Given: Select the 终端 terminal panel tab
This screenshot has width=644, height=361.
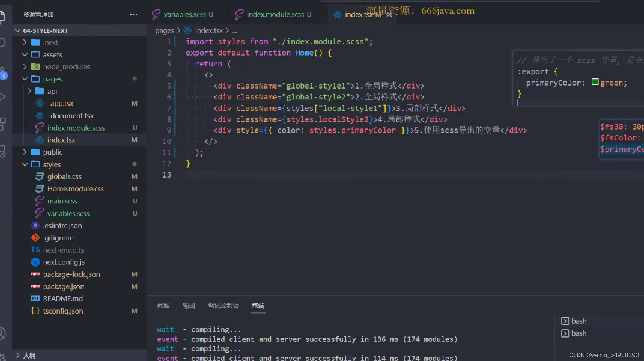Looking at the screenshot, I should tap(258, 306).
